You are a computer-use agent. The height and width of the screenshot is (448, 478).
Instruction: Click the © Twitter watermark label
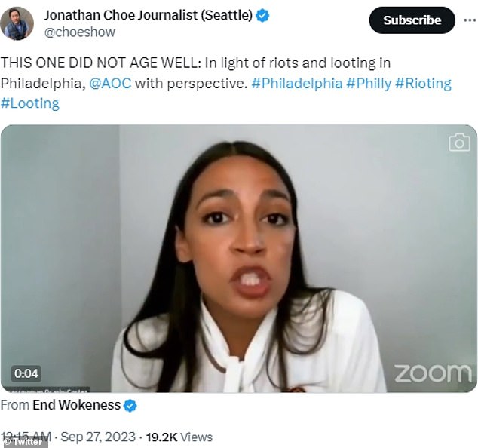[x=24, y=442]
